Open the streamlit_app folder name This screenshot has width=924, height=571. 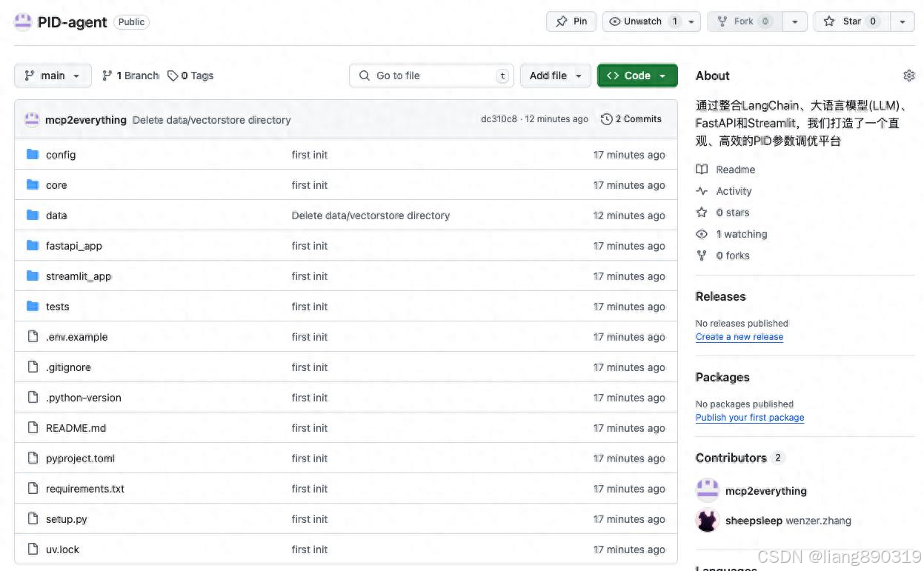pos(79,276)
